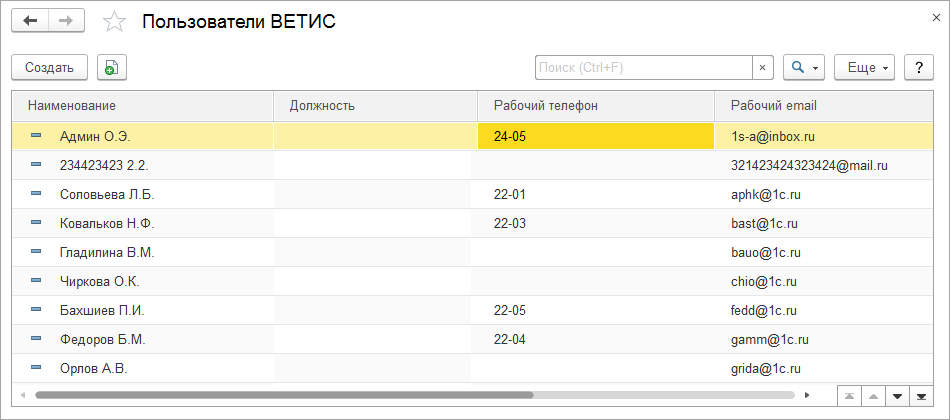Viewport: 950px width, 420px height.
Task: Click the copy-create document icon
Action: click(112, 67)
